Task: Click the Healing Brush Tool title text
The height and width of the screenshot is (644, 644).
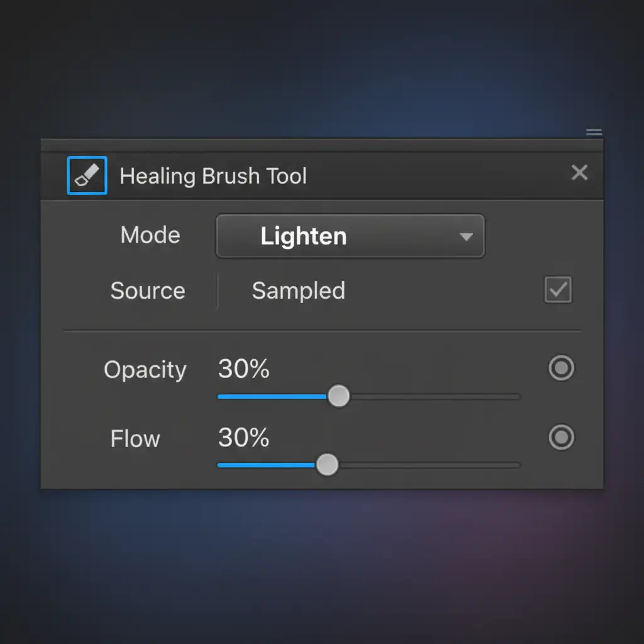Action: point(213,175)
